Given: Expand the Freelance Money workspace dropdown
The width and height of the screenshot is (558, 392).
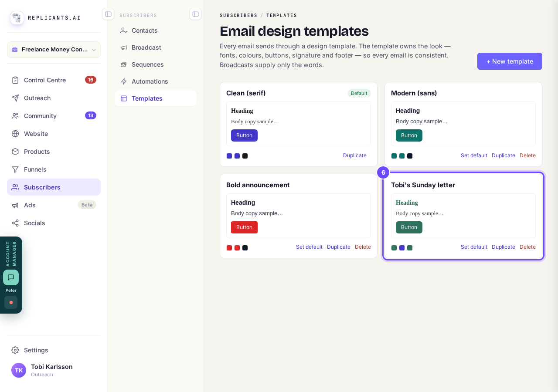Looking at the screenshot, I should (x=54, y=50).
